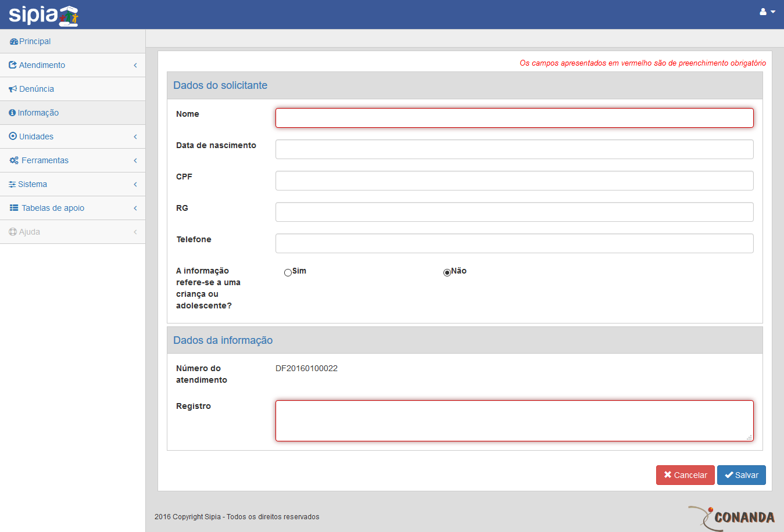
Task: Click the 'Registro' field label
Action: (x=194, y=406)
